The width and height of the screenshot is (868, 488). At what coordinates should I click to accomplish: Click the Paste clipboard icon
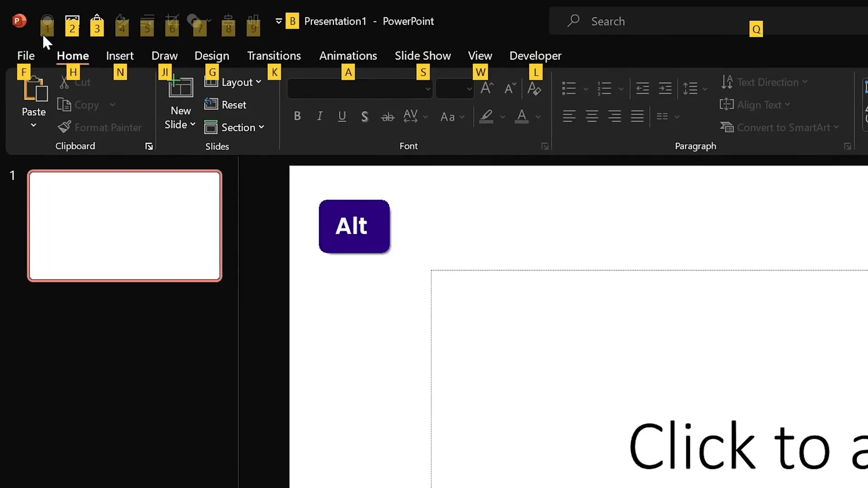pos(35,89)
